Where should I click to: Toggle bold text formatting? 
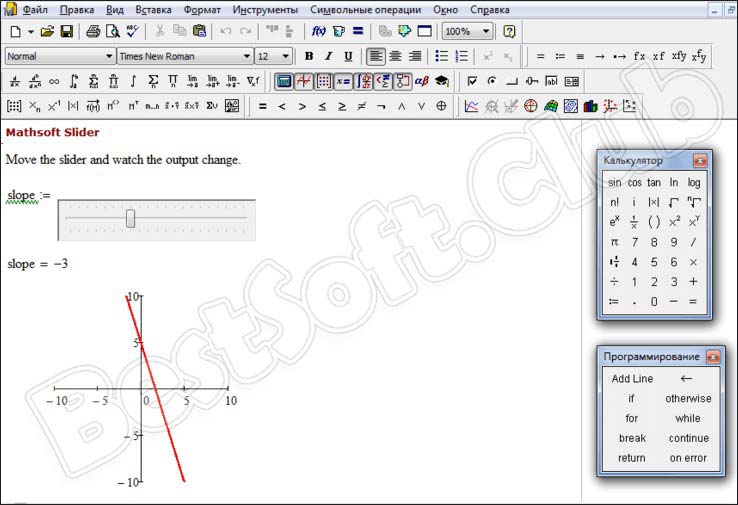pos(308,56)
